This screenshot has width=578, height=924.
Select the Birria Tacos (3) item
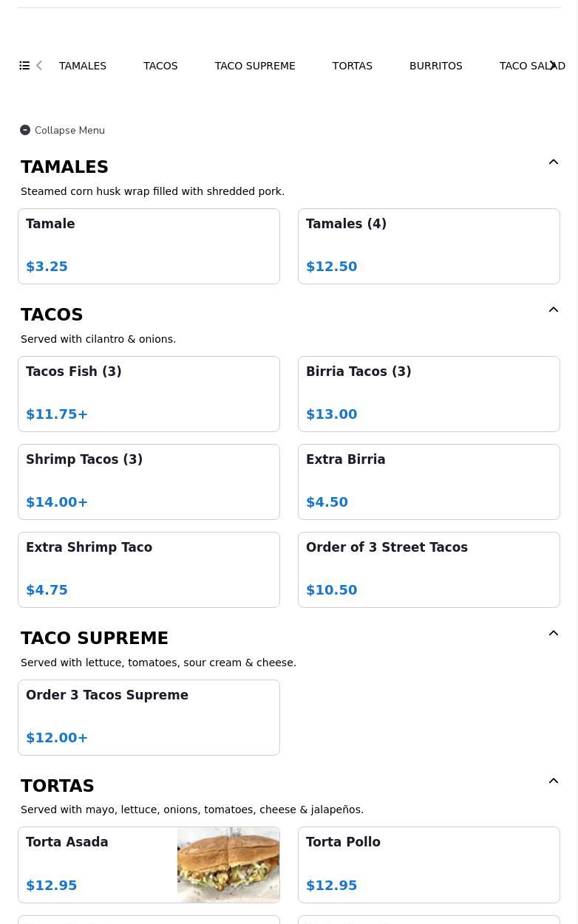point(429,394)
